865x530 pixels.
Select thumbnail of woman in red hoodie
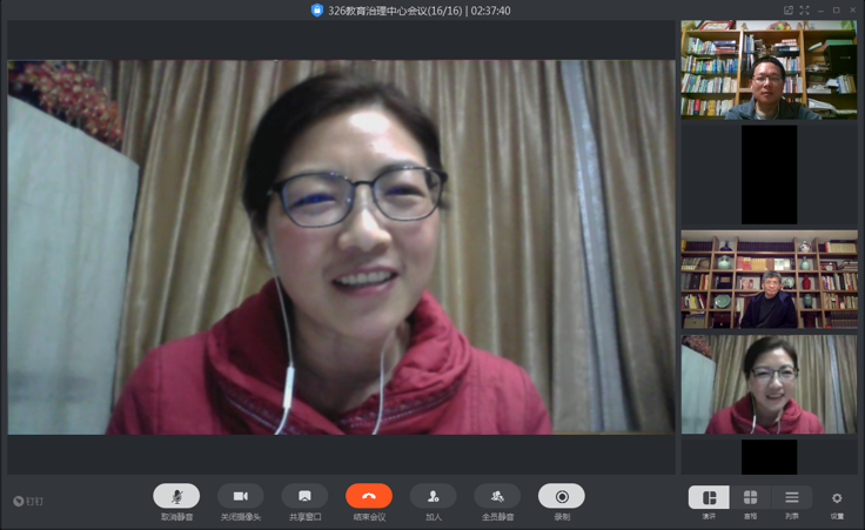769,384
